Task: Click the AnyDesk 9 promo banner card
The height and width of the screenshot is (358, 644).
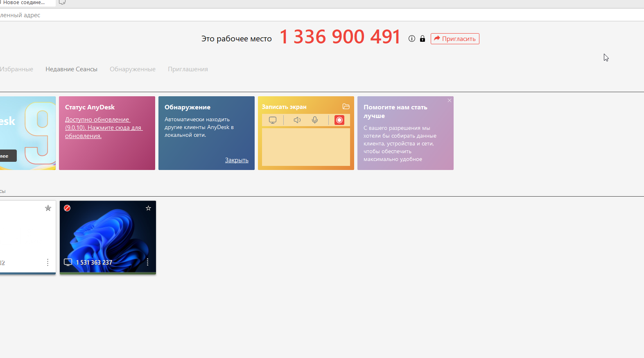Action: click(27, 133)
